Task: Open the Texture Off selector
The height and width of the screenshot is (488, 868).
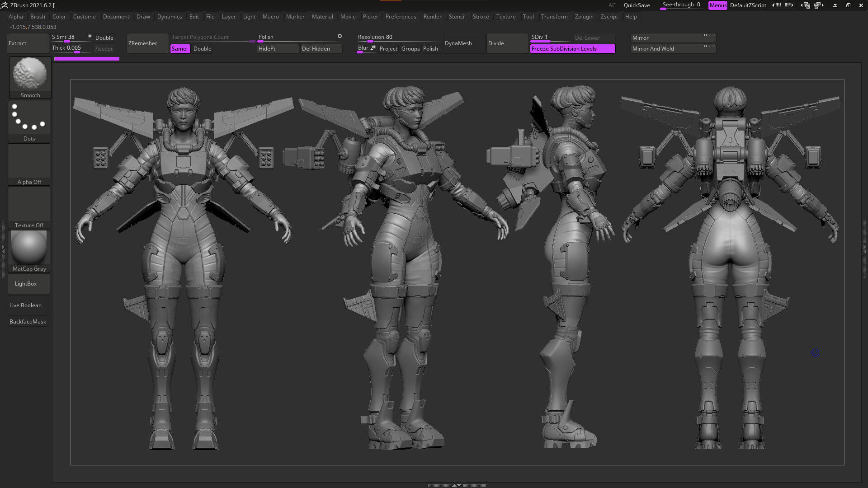Action: (x=29, y=207)
